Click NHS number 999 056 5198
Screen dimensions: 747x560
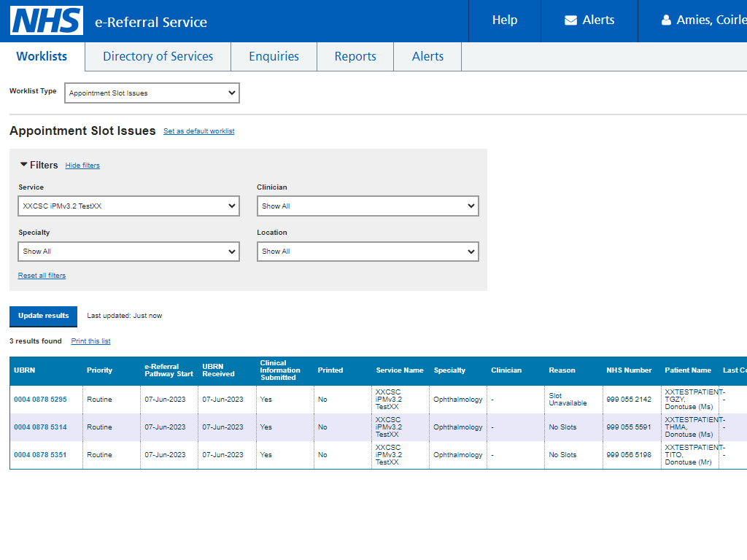pyautogui.click(x=629, y=455)
